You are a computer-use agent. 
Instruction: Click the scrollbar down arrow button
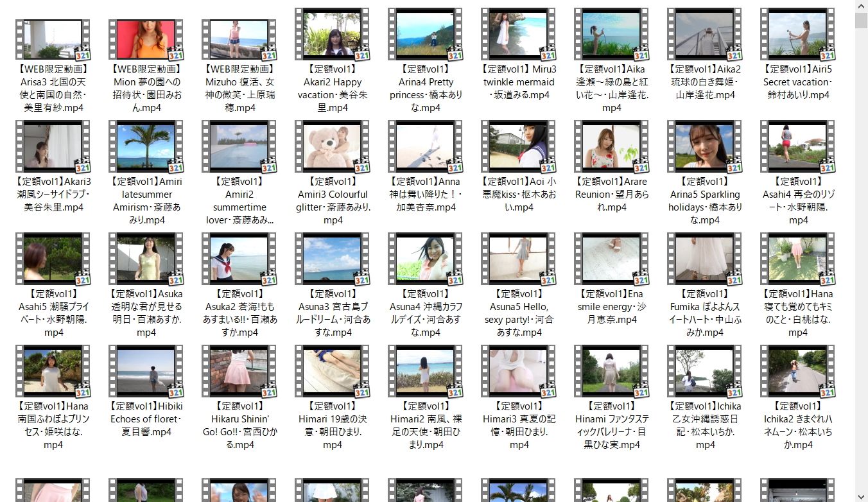[x=861, y=496]
